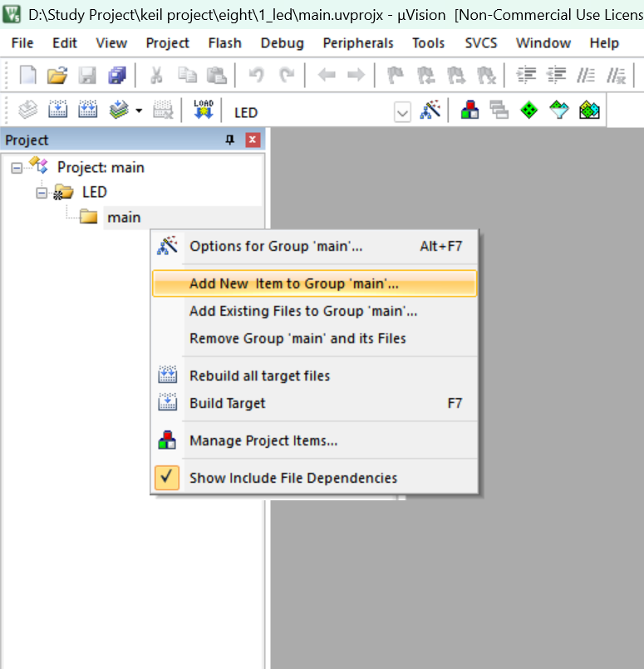Click the Save All icon
Viewport: 644px width, 669px height.
point(117,76)
